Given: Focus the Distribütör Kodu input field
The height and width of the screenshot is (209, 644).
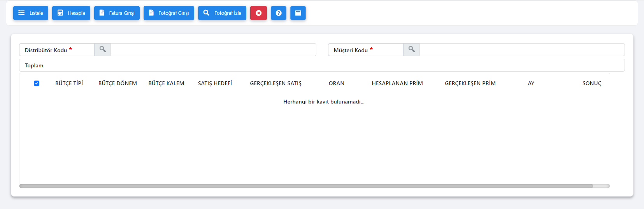Looking at the screenshot, I should coord(213,50).
